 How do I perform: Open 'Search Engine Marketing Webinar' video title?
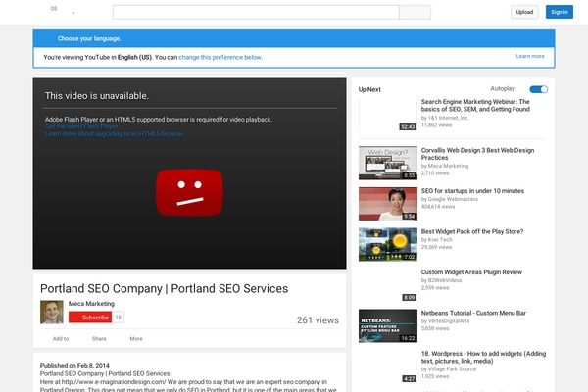click(x=475, y=106)
